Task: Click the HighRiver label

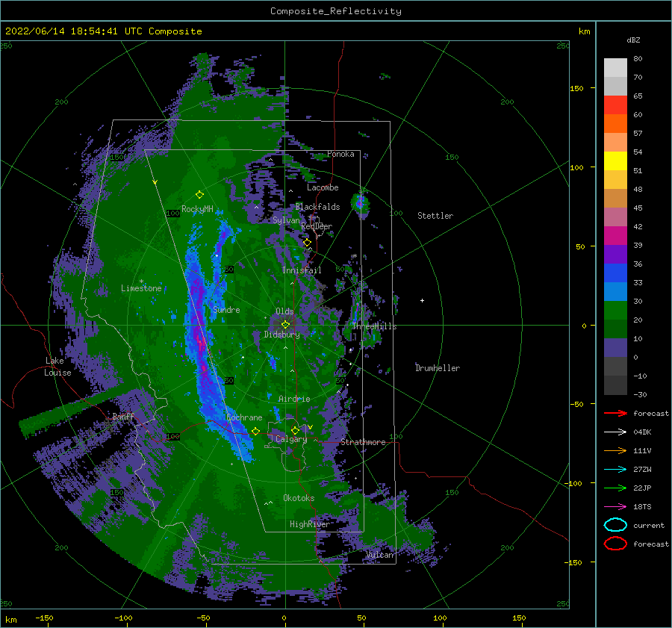Action: pos(309,524)
